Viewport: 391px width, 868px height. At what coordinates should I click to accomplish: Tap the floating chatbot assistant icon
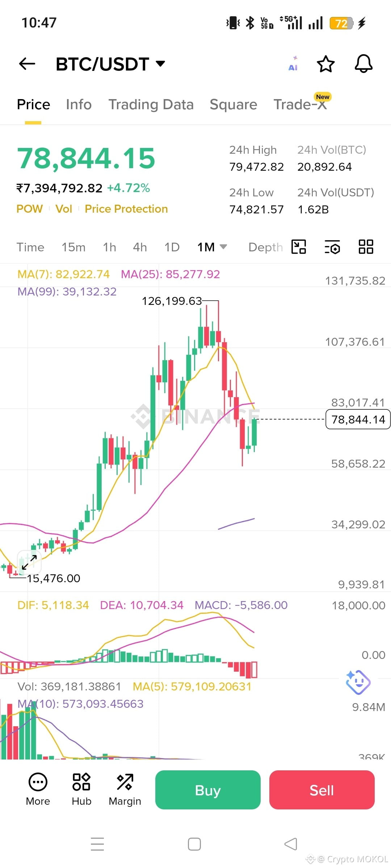click(x=358, y=682)
